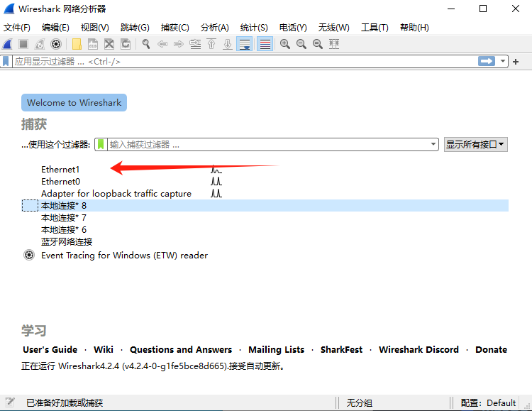Focus the capture filter input box
The height and width of the screenshot is (411, 532).
coord(268,145)
